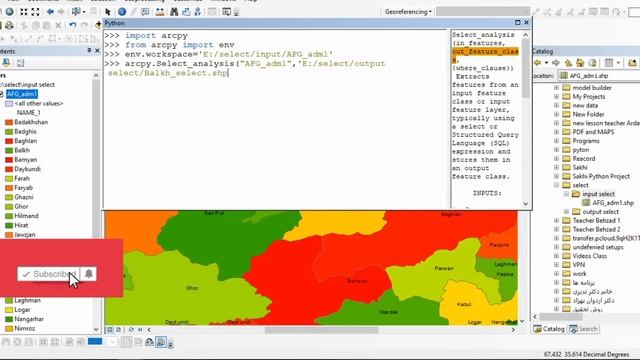Select AFG_adm1.shp in Catalog tree

pos(608,203)
